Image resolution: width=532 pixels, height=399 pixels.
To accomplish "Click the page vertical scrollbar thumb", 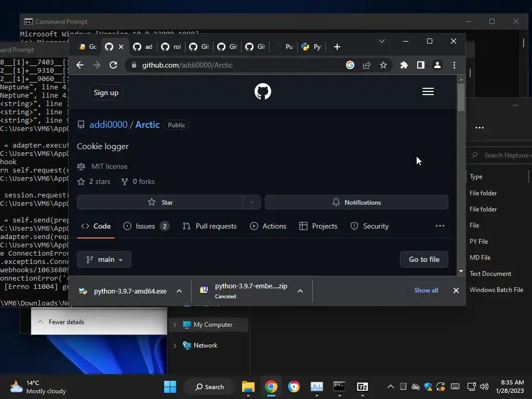I will (461, 97).
